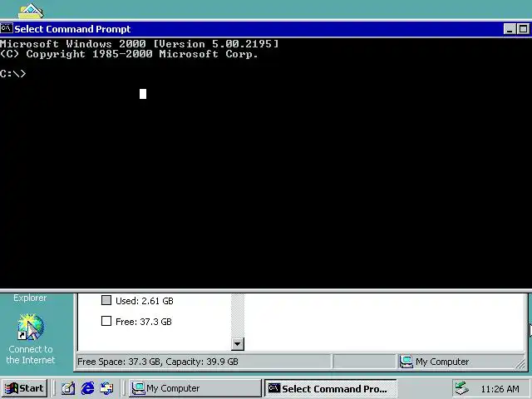Click the My Computer window resize grip

[x=520, y=364]
